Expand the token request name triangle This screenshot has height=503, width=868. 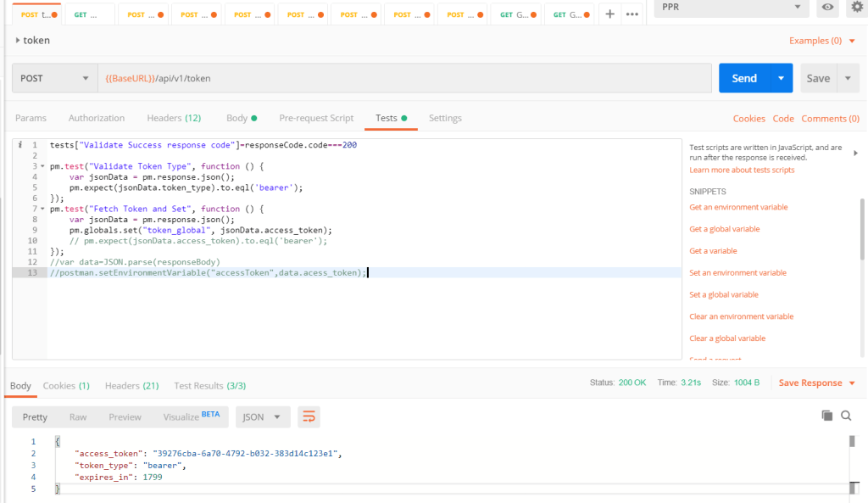point(18,40)
